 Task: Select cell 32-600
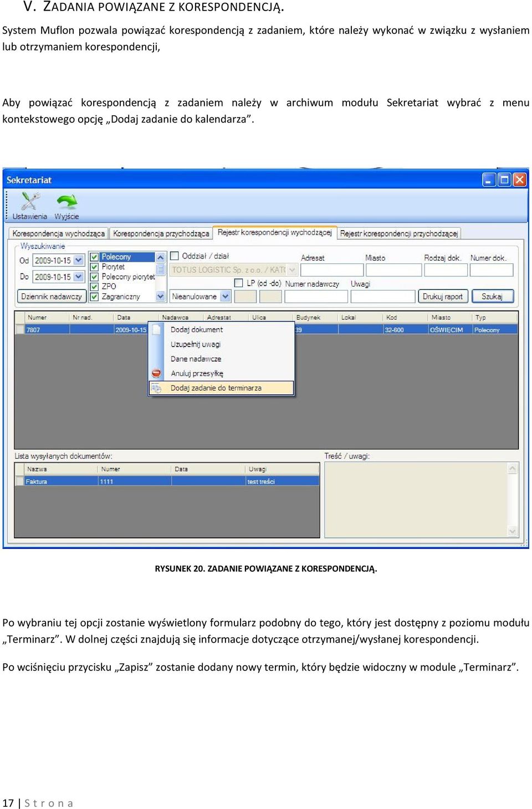tap(406, 329)
